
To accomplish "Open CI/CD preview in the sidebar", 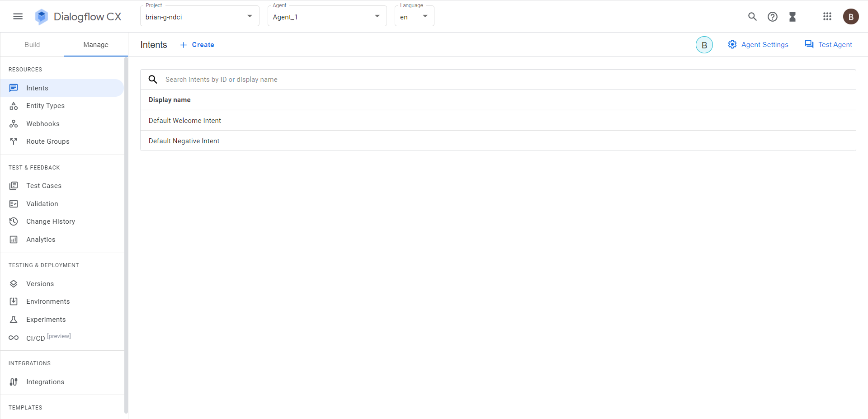I will pos(62,338).
